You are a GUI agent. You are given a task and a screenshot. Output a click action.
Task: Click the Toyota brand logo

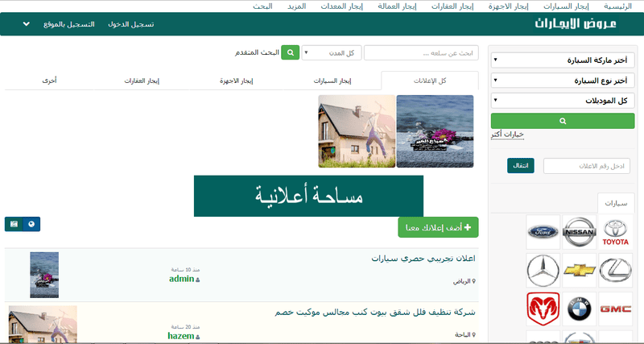click(x=615, y=232)
